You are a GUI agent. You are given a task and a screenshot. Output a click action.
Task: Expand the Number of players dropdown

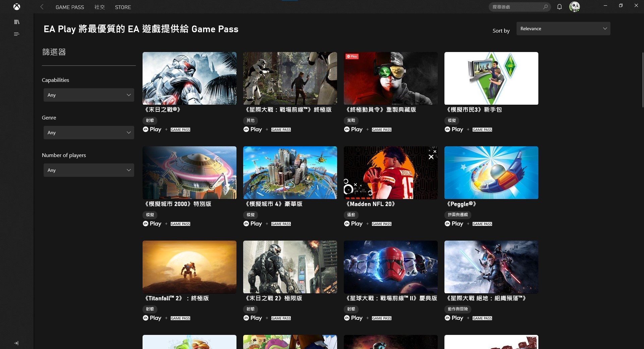pos(89,170)
